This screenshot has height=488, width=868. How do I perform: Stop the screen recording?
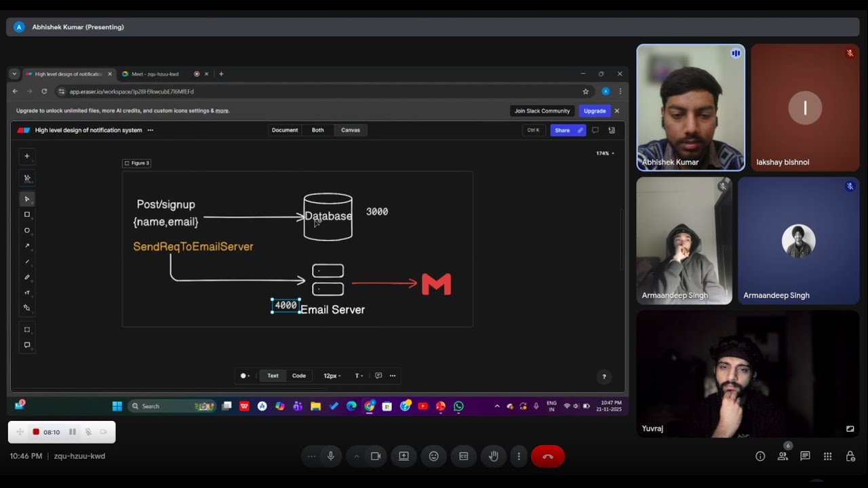click(x=36, y=432)
